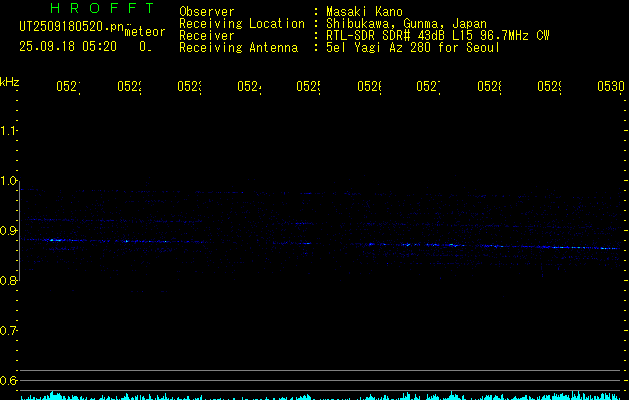Click the 0529 time marker
The height and width of the screenshot is (400, 629).
click(x=549, y=86)
